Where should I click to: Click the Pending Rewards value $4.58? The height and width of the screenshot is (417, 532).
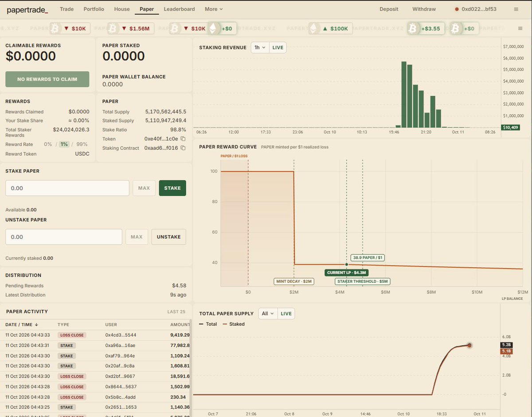(179, 286)
